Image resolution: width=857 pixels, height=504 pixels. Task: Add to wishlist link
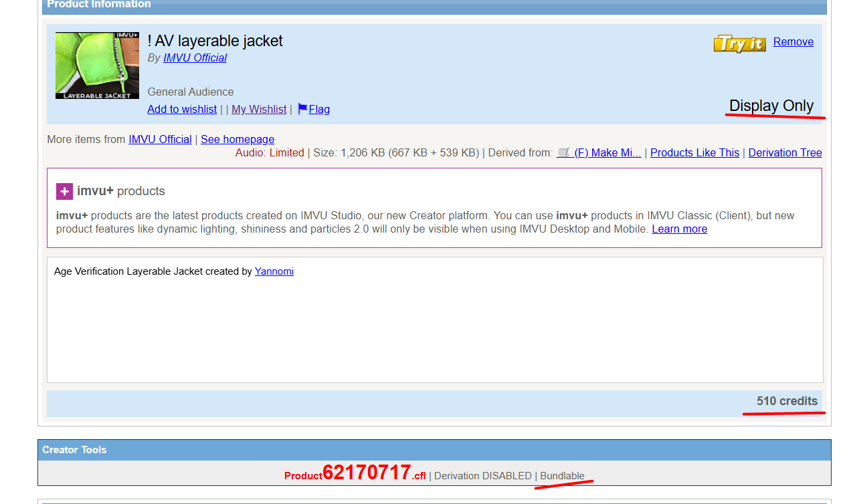point(182,109)
